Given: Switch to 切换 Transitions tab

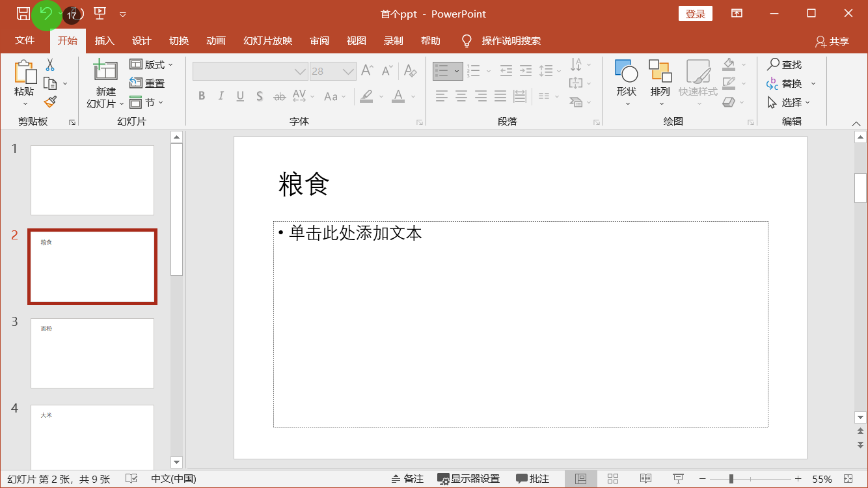Looking at the screenshot, I should (x=179, y=40).
